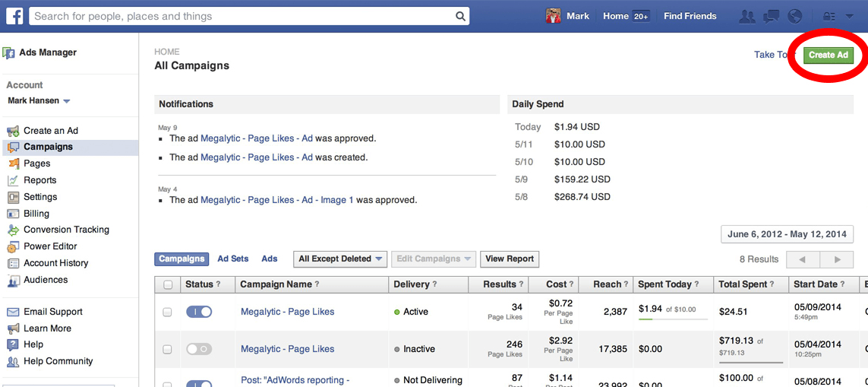Viewport: 868px width, 387px height.
Task: Click the green Create Ad button
Action: tap(829, 55)
